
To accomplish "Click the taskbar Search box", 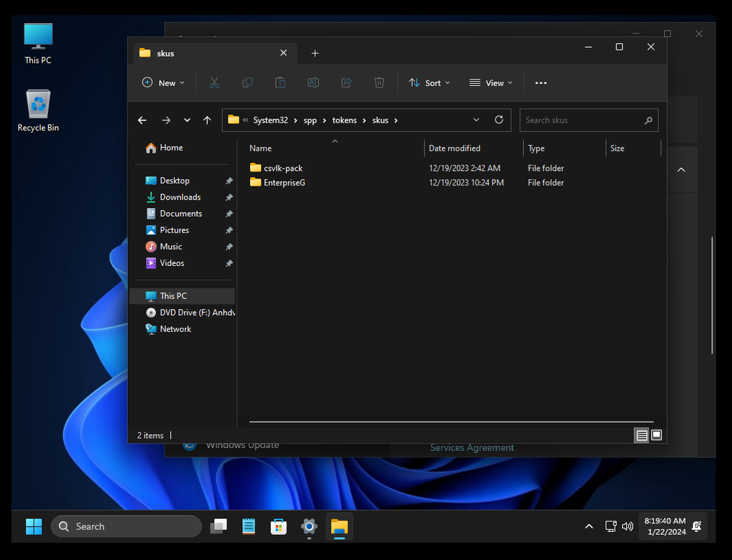I will (126, 526).
